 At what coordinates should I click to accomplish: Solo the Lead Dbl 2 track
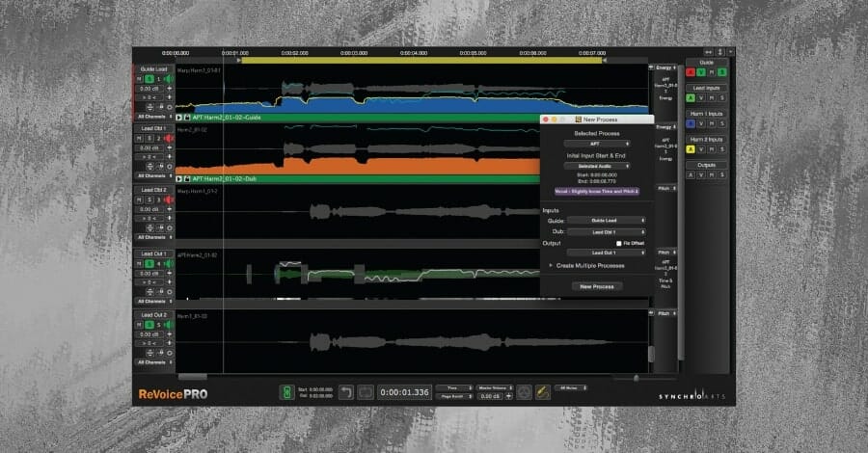[149, 200]
